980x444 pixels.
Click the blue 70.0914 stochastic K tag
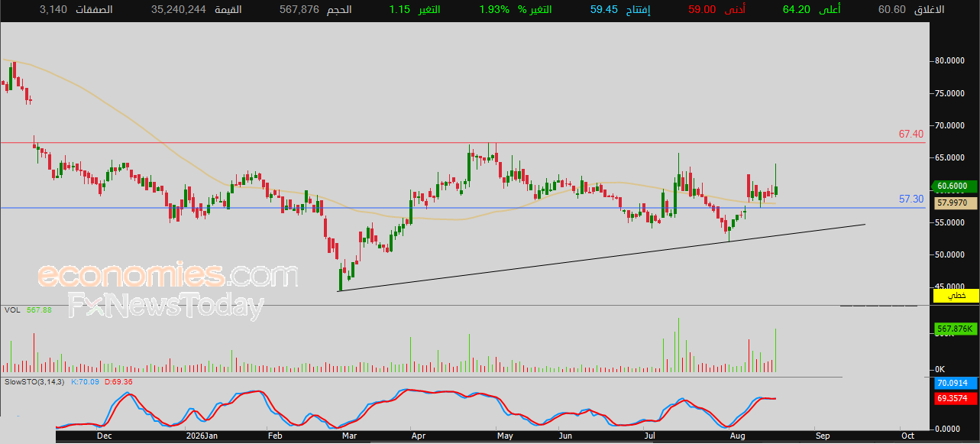(x=954, y=384)
